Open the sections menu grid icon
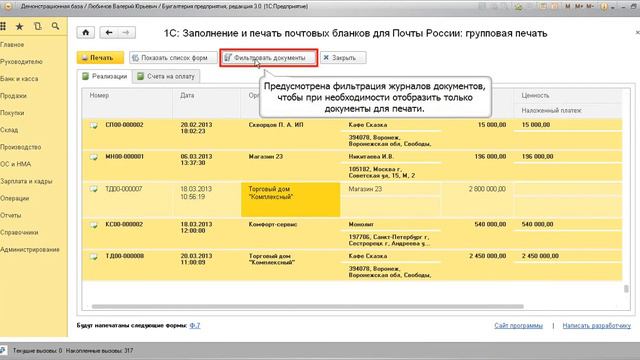This screenshot has width=640, height=360. tap(3, 27)
